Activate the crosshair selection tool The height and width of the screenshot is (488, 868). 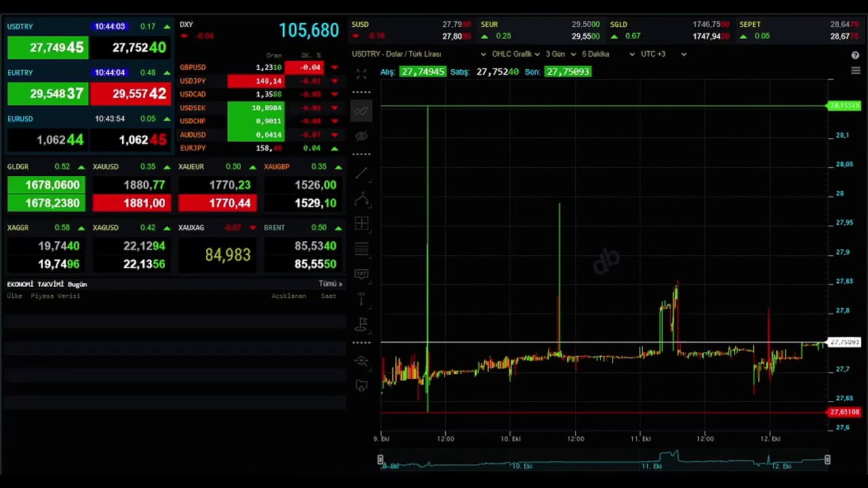361,223
